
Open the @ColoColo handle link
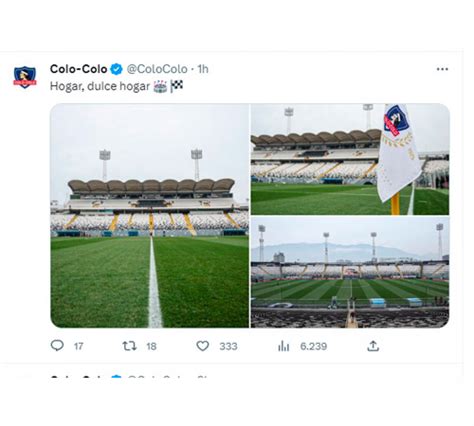(157, 69)
